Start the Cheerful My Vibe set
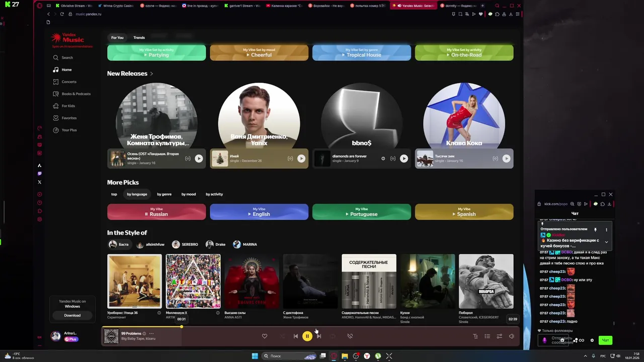 (x=259, y=52)
